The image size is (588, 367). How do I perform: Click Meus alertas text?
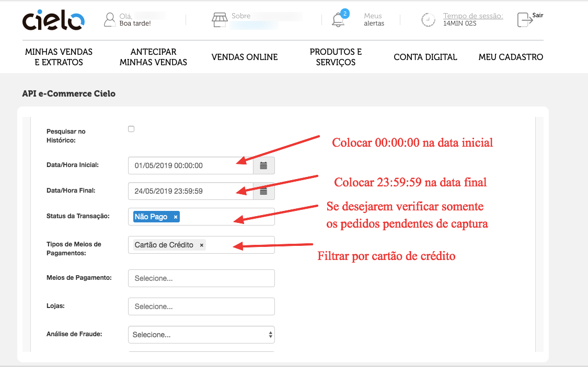374,19
